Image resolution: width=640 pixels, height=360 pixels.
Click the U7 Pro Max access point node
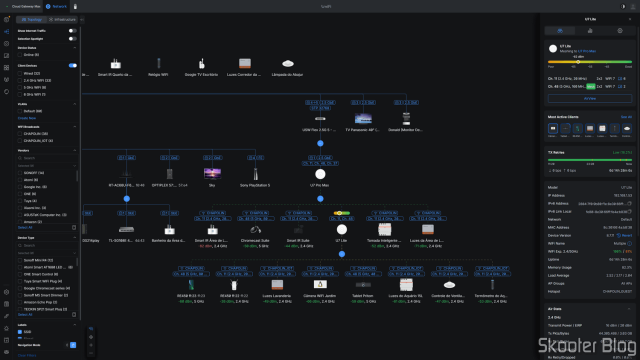[320, 174]
